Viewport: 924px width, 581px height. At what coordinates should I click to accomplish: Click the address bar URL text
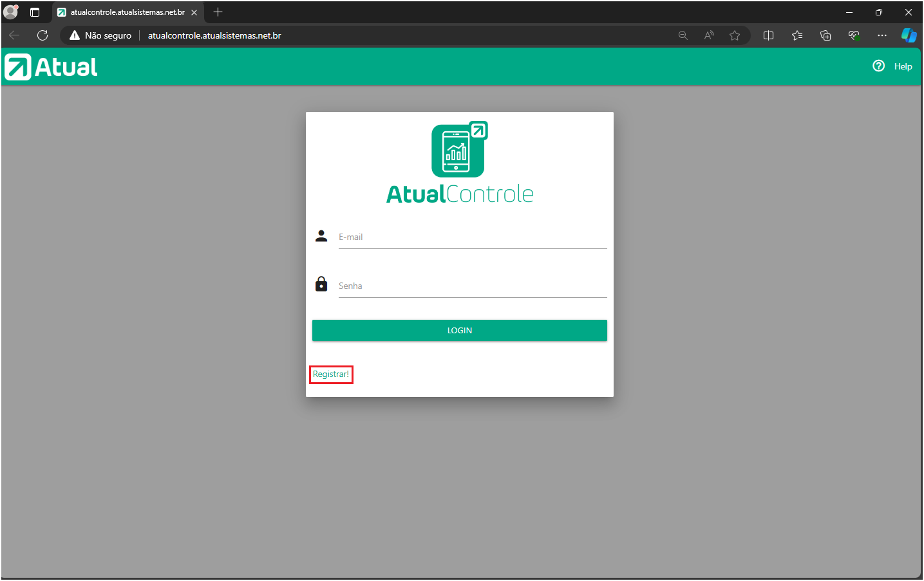pos(214,35)
